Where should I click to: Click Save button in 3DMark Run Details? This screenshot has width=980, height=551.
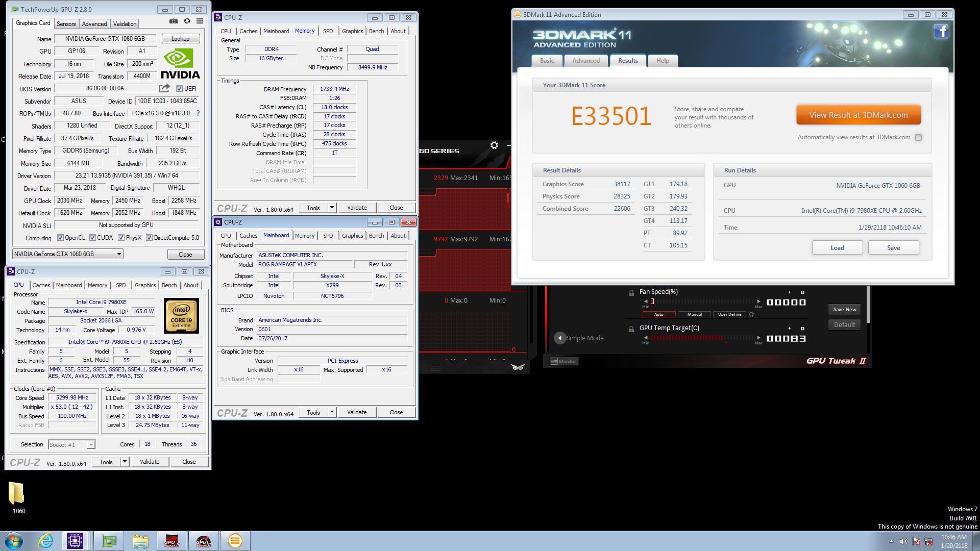[894, 248]
